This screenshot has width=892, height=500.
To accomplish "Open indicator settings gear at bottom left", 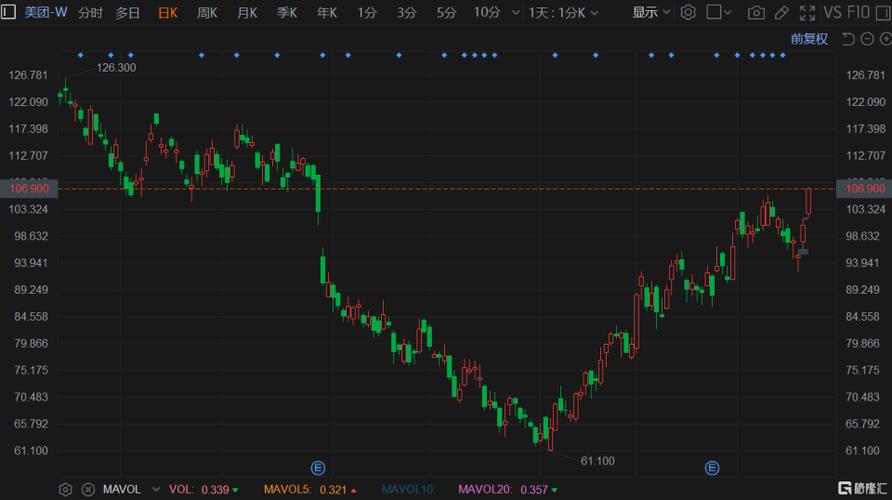I will (x=65, y=489).
